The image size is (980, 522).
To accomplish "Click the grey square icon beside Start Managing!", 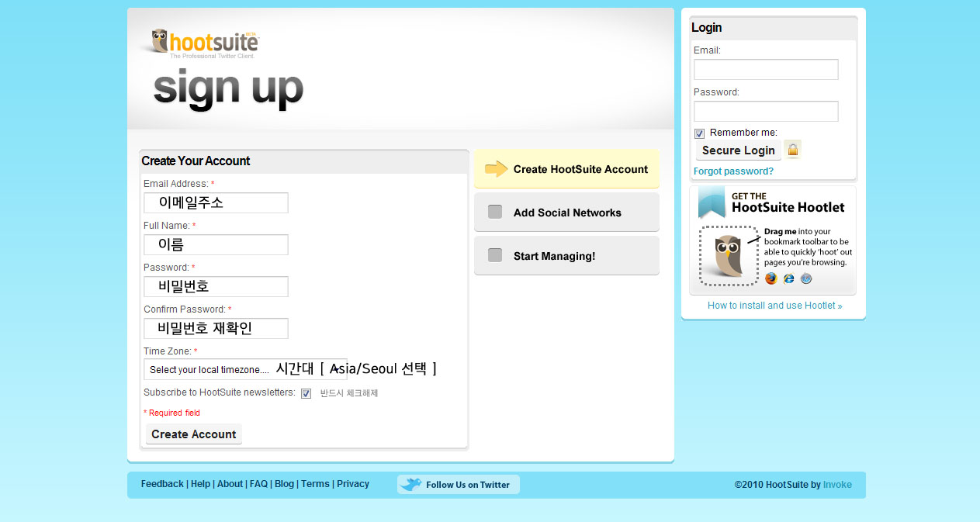I will 495,255.
